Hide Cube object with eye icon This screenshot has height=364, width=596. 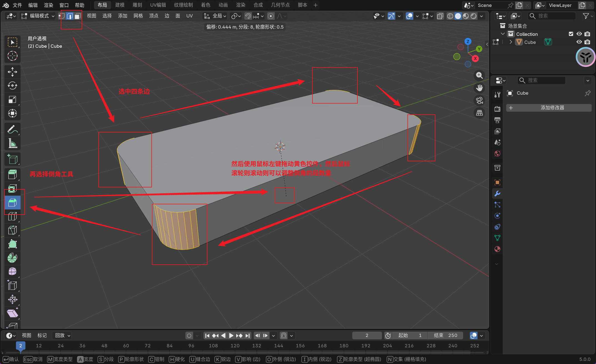[579, 42]
